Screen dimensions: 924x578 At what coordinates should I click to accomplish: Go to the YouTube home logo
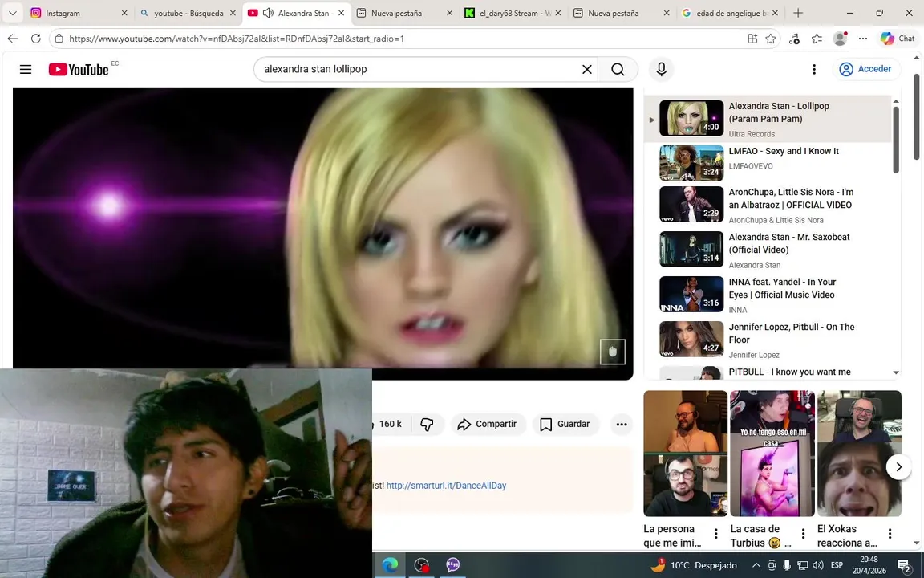point(79,70)
